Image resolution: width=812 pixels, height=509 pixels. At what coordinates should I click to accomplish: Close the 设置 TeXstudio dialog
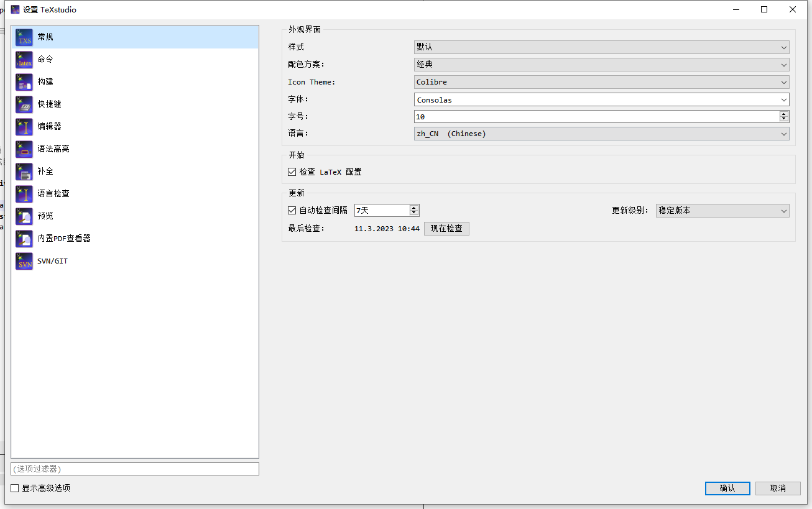793,9
